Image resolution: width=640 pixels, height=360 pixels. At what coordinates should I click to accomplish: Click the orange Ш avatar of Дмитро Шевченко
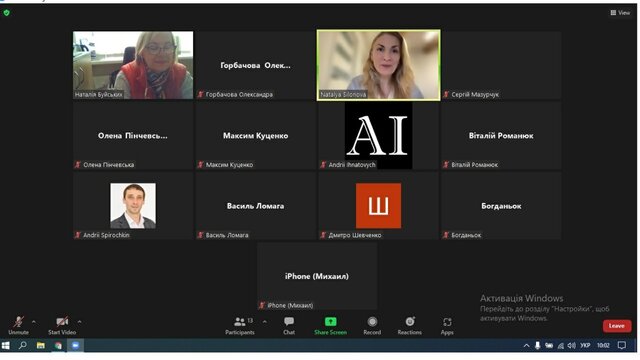378,206
